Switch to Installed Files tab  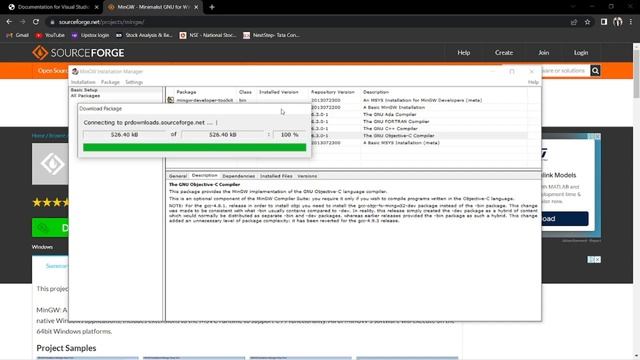pos(276,176)
